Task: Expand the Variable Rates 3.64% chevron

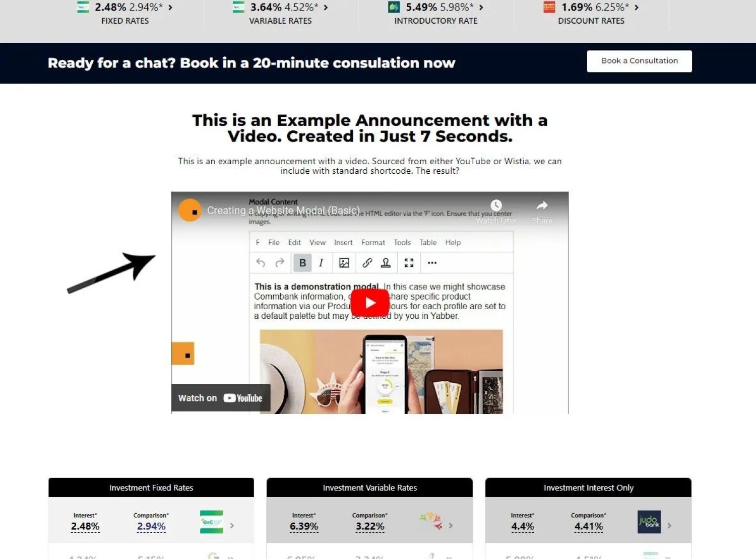Action: 326,8
